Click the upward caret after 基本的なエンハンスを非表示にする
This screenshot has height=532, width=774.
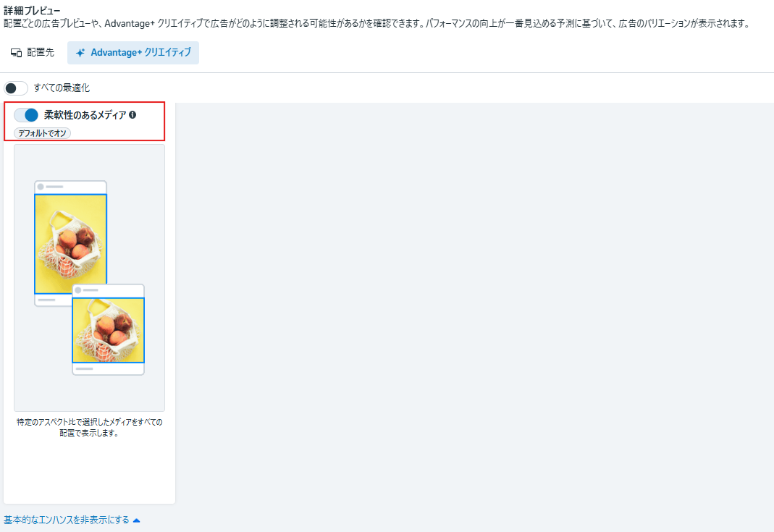(136, 520)
